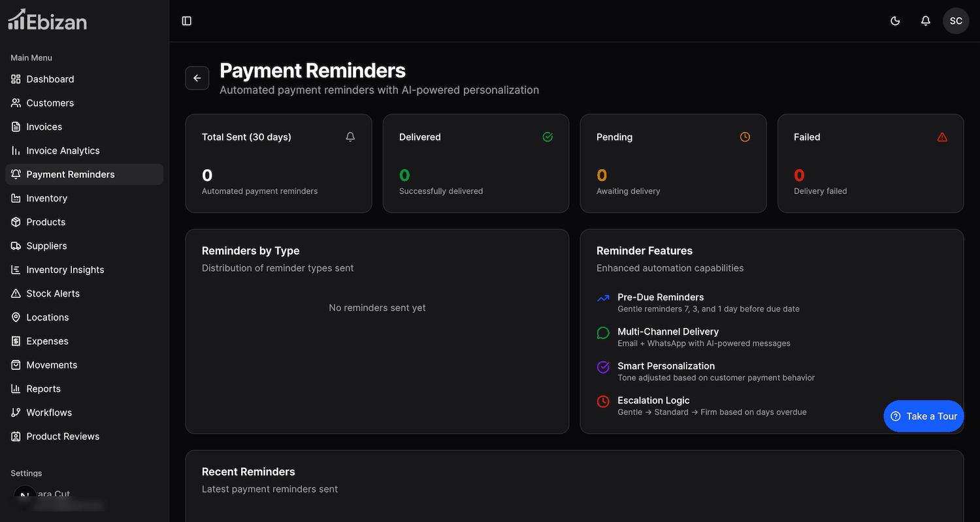The image size is (980, 522).
Task: Select Invoice Analytics menu item
Action: [x=63, y=151]
